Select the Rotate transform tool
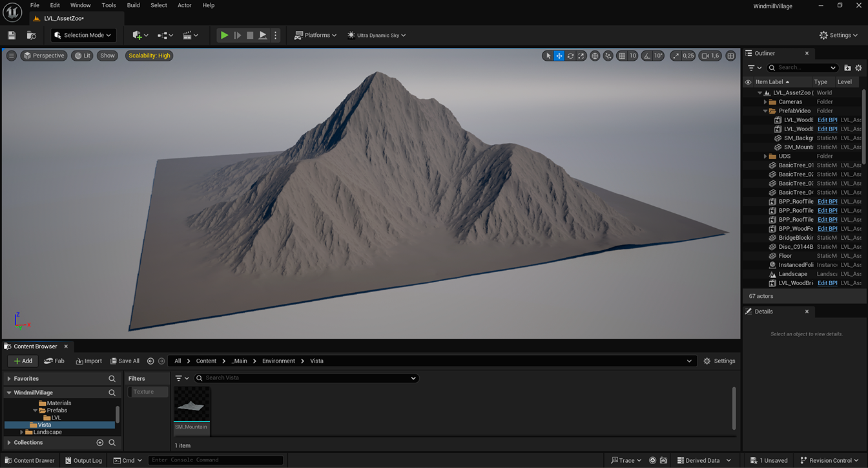Viewport: 868px width, 468px height. pyautogui.click(x=571, y=56)
